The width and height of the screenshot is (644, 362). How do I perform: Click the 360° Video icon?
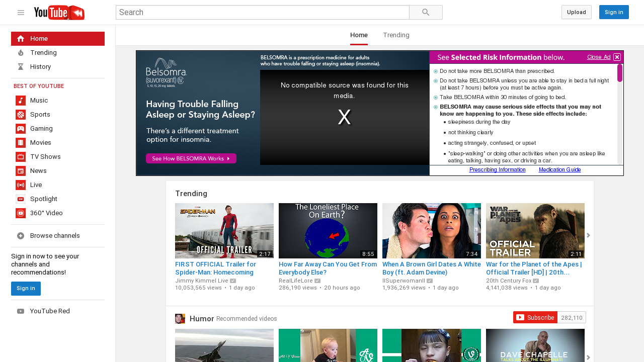click(21, 213)
